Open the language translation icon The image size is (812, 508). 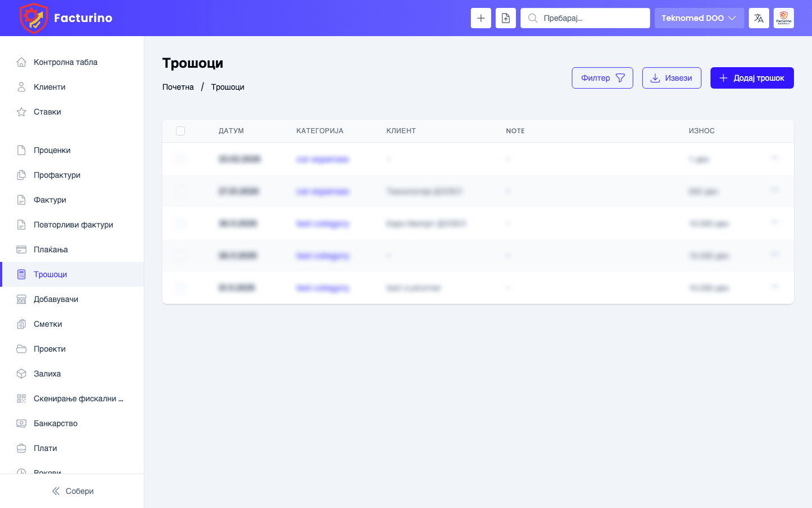[759, 18]
